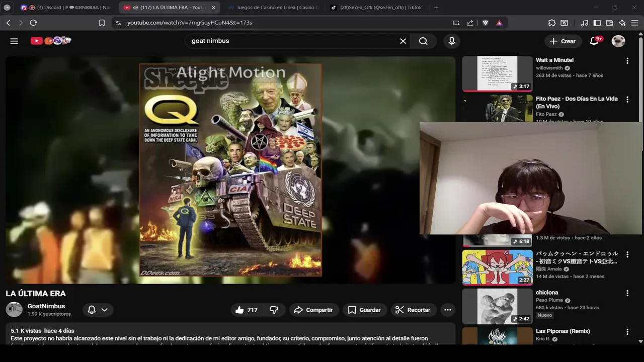644x362 pixels.
Task: Open the Las Piponas (Remix) title
Action: [x=562, y=331]
